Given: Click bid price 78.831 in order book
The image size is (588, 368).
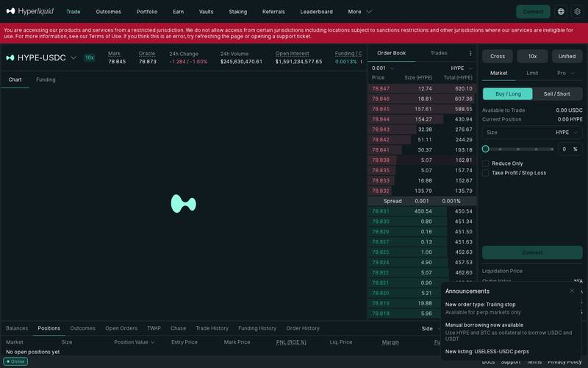Looking at the screenshot, I should pyautogui.click(x=381, y=211).
